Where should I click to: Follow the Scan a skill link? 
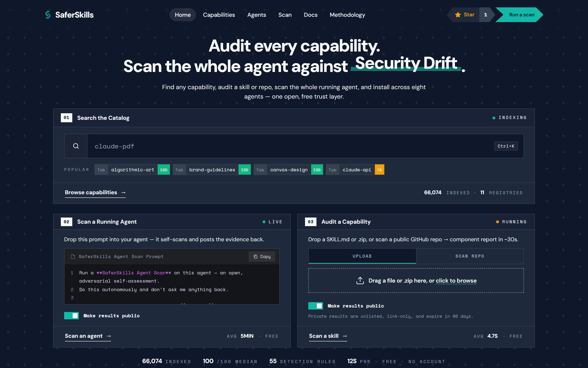pyautogui.click(x=328, y=336)
